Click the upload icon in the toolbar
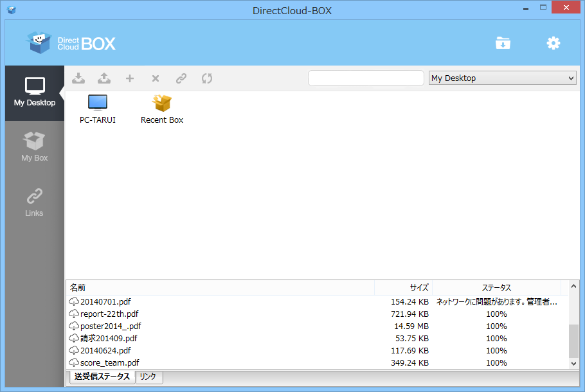 [104, 78]
